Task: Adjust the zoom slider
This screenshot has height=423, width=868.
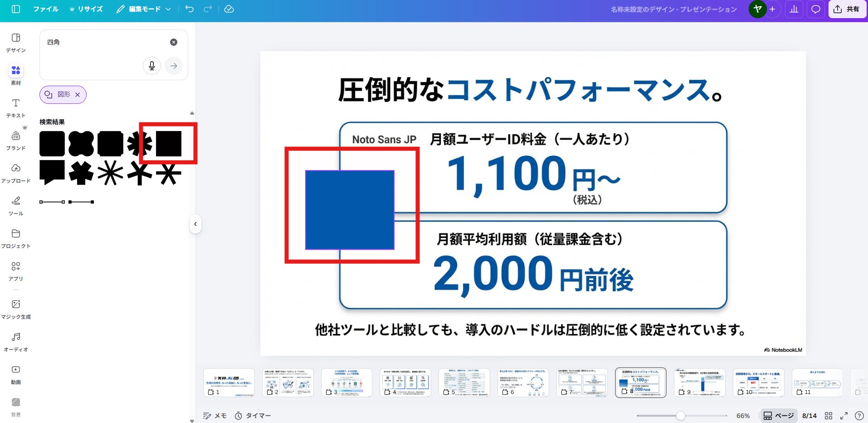Action: point(680,415)
